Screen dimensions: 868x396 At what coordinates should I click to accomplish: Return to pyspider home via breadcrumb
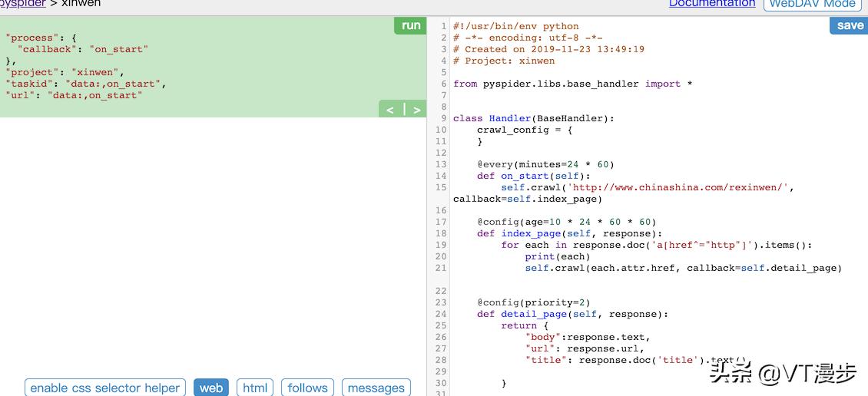point(23,4)
